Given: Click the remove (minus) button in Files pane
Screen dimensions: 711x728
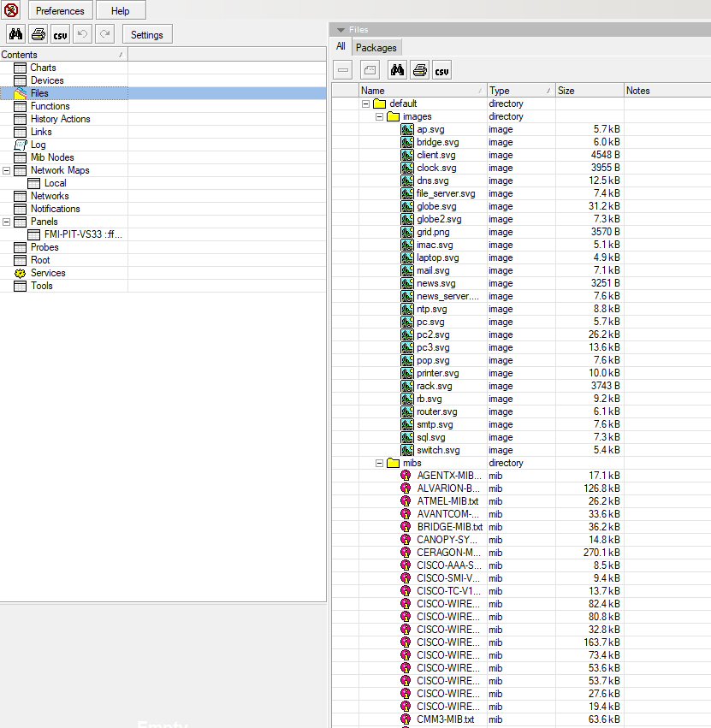Looking at the screenshot, I should (x=343, y=70).
